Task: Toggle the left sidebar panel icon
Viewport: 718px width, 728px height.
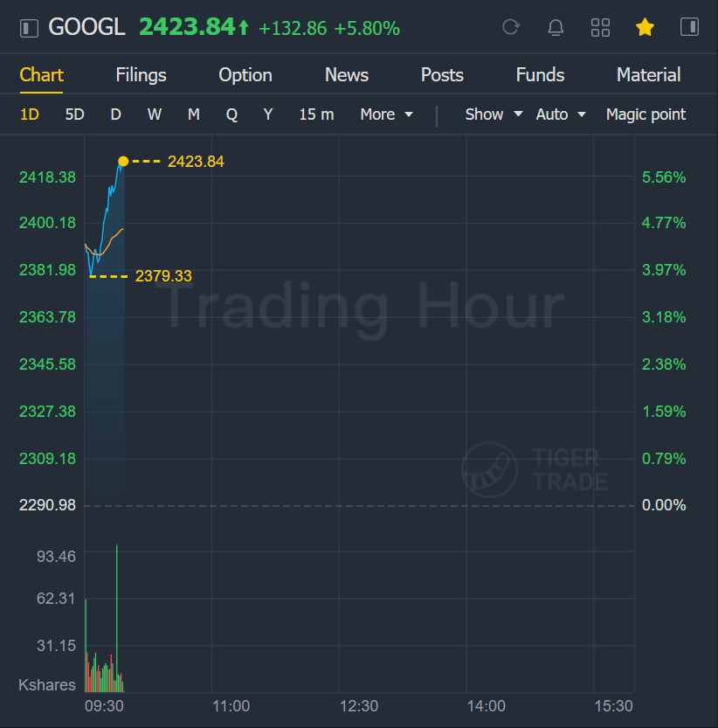Action: pos(29,28)
